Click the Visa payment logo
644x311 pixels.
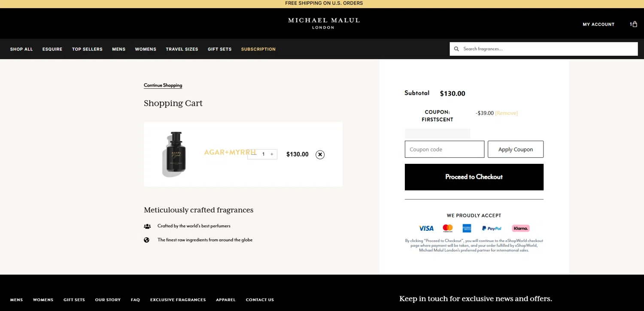(x=426, y=228)
